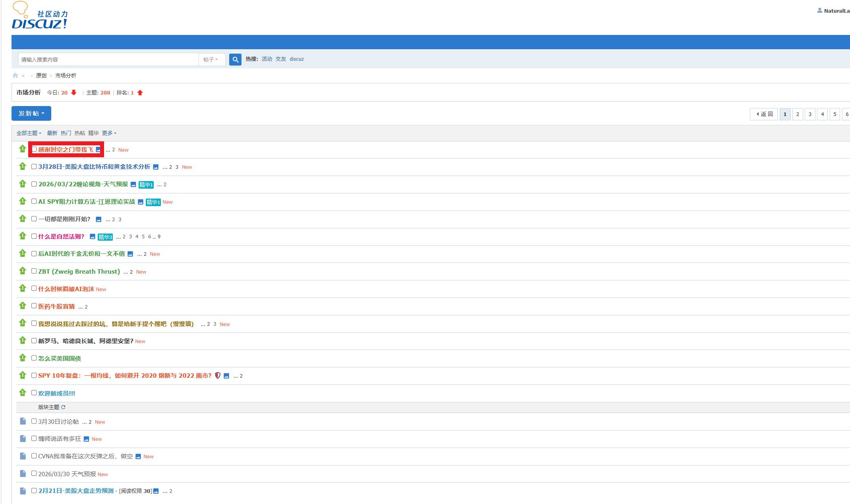The height and width of the screenshot is (504, 850).
Task: Click pinned arrow icon for 3月28日 thread
Action: pyautogui.click(x=23, y=166)
